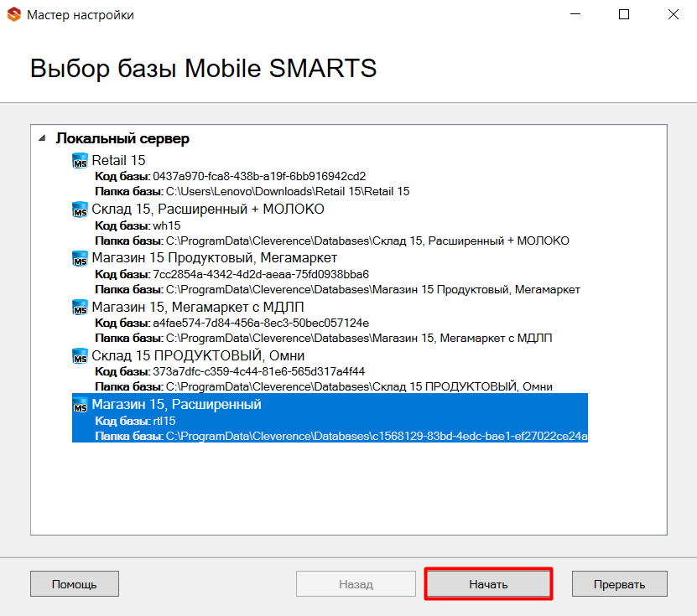The width and height of the screenshot is (697, 616).
Task: Click the icon for Магазин 15, Мегамаркет с МДЛП
Action: [80, 307]
